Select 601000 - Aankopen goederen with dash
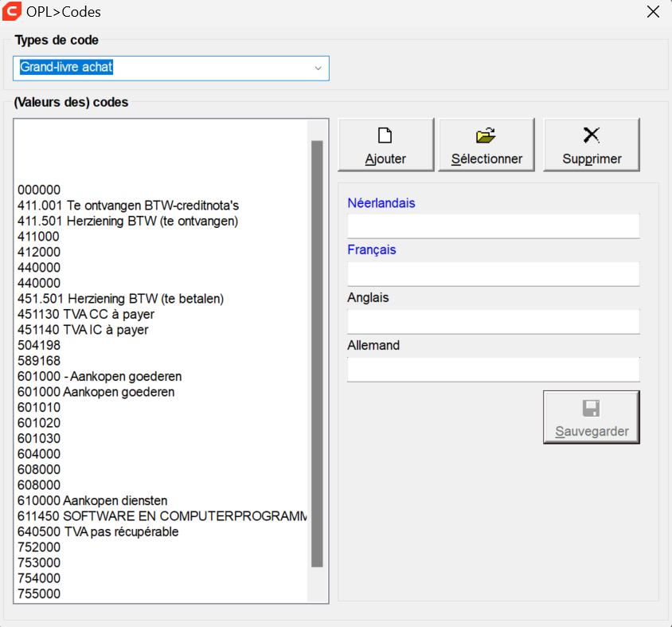 tap(162, 377)
